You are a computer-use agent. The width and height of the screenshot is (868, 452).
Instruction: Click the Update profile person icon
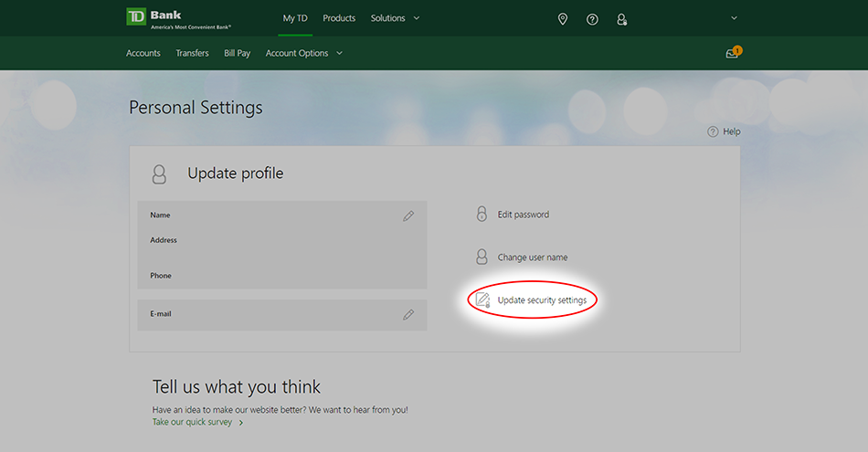[159, 174]
